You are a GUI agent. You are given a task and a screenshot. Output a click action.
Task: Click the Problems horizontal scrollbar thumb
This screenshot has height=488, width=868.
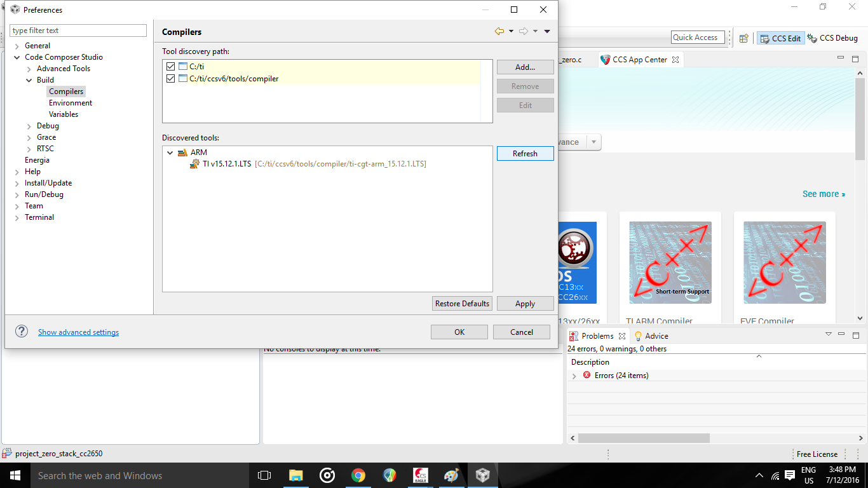[x=644, y=438]
